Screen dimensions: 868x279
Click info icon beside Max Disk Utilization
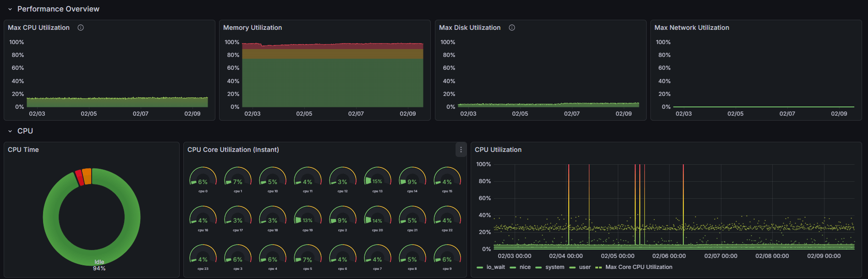click(512, 28)
